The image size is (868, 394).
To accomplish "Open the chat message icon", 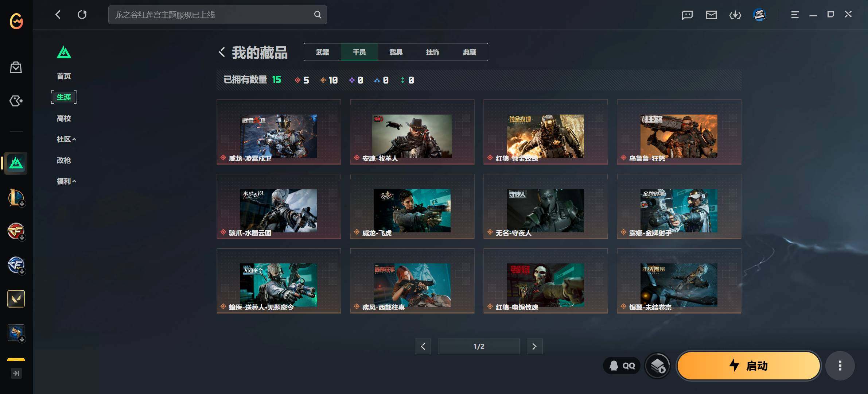I will pos(687,15).
